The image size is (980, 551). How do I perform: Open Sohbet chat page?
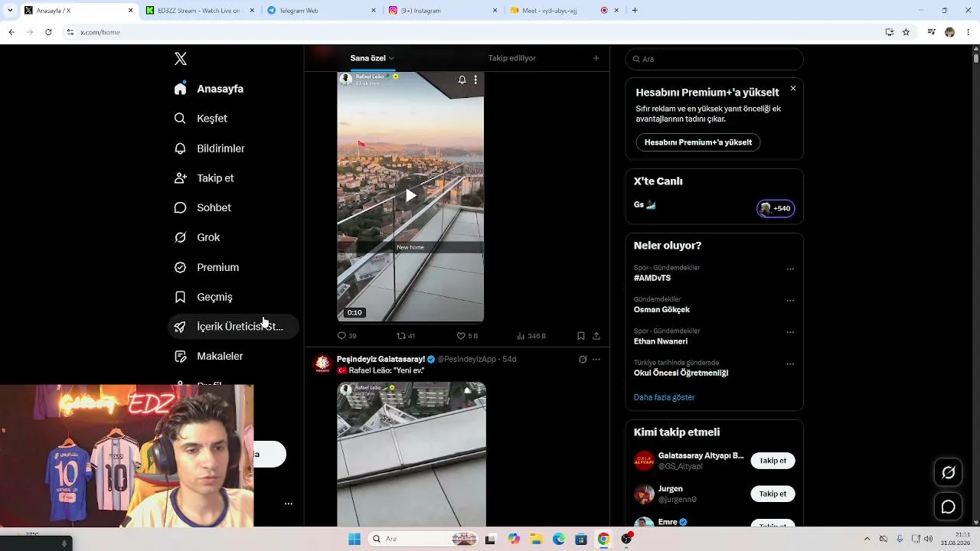point(203,208)
